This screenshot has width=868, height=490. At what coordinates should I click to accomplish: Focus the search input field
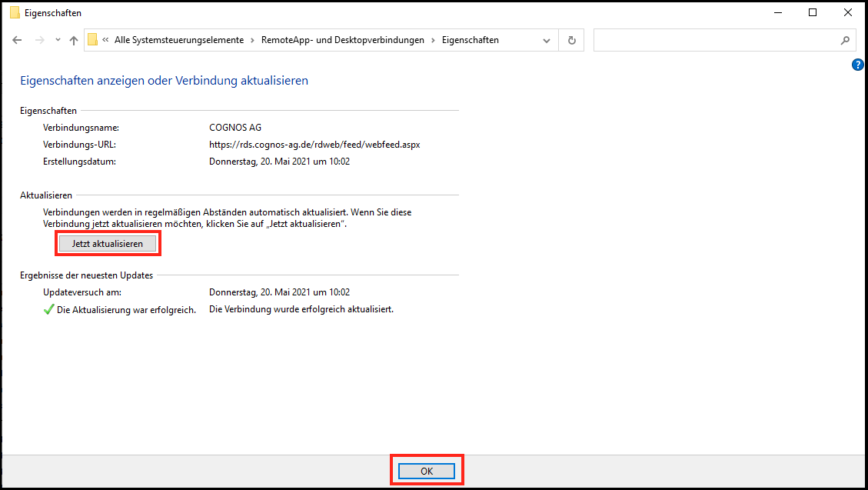click(715, 40)
